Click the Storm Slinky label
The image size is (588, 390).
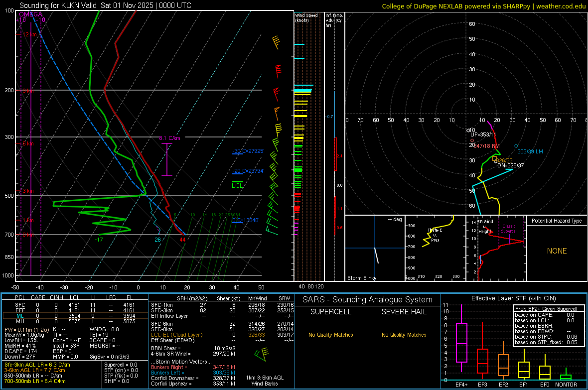coord(361,278)
